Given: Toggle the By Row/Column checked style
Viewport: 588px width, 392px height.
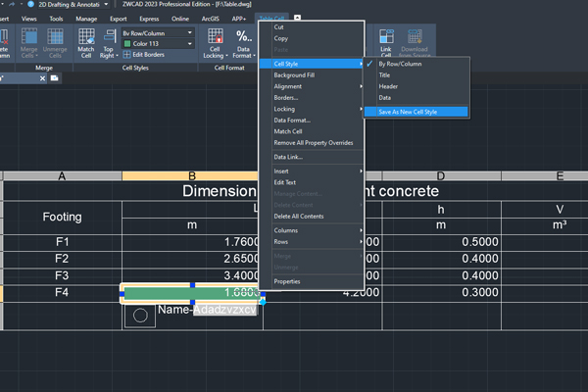Looking at the screenshot, I should pos(416,64).
